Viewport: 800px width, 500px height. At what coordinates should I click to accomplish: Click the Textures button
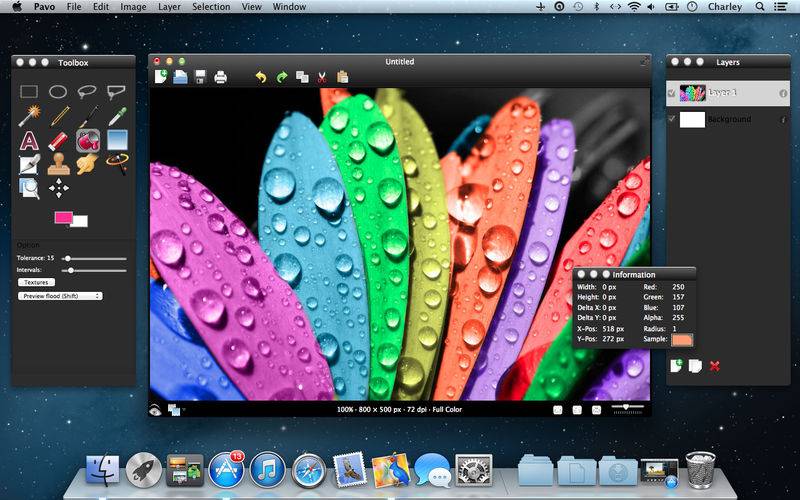36,282
